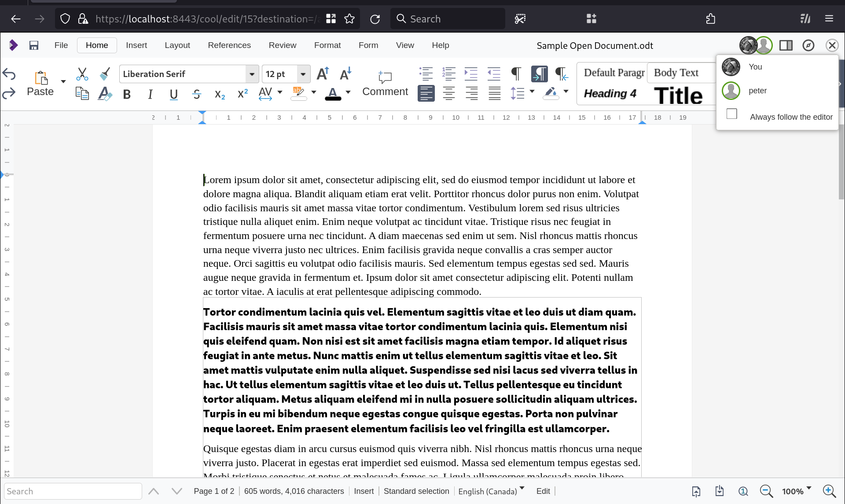
Task: Insert a Comment
Action: [385, 83]
